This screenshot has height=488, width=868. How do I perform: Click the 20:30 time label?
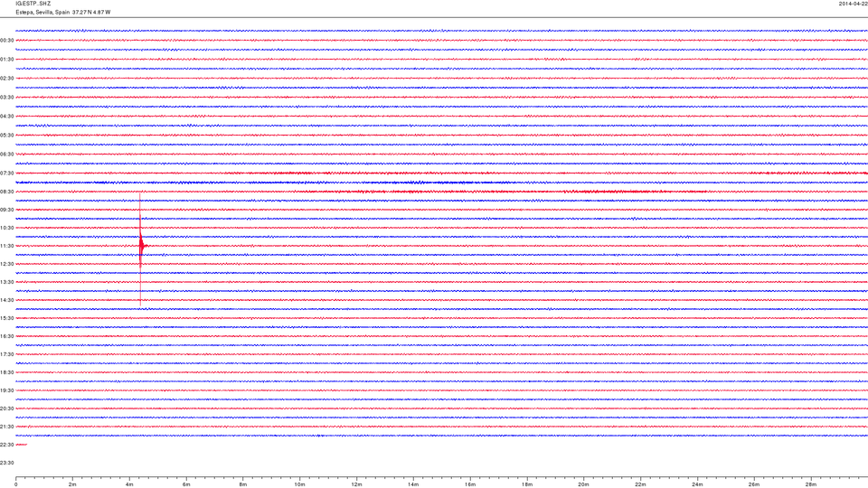pyautogui.click(x=7, y=408)
